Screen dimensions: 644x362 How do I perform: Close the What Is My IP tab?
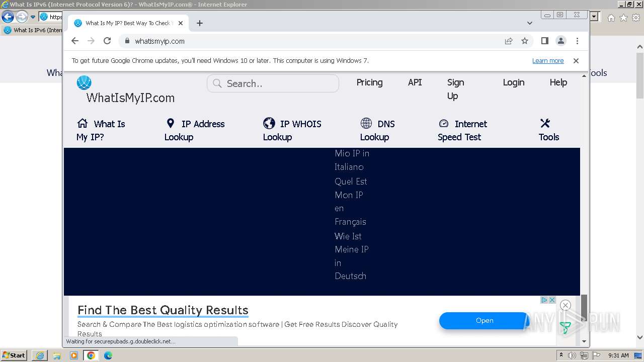(181, 23)
